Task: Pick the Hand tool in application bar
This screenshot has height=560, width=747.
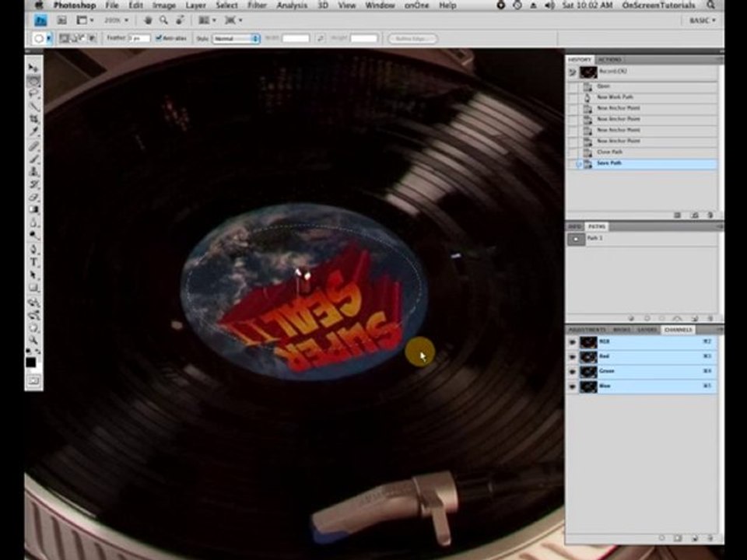Action: coord(148,20)
